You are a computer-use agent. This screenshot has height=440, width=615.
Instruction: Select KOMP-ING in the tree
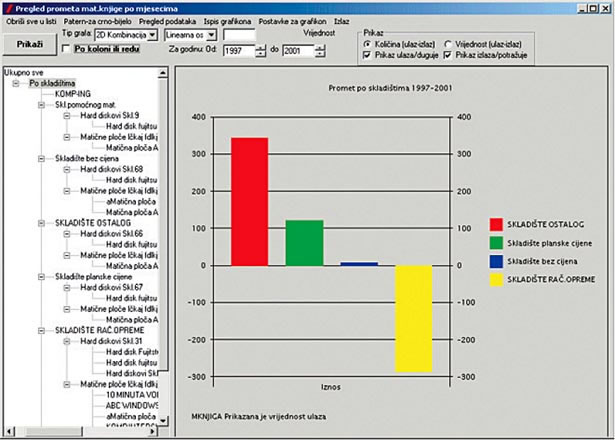[76, 93]
